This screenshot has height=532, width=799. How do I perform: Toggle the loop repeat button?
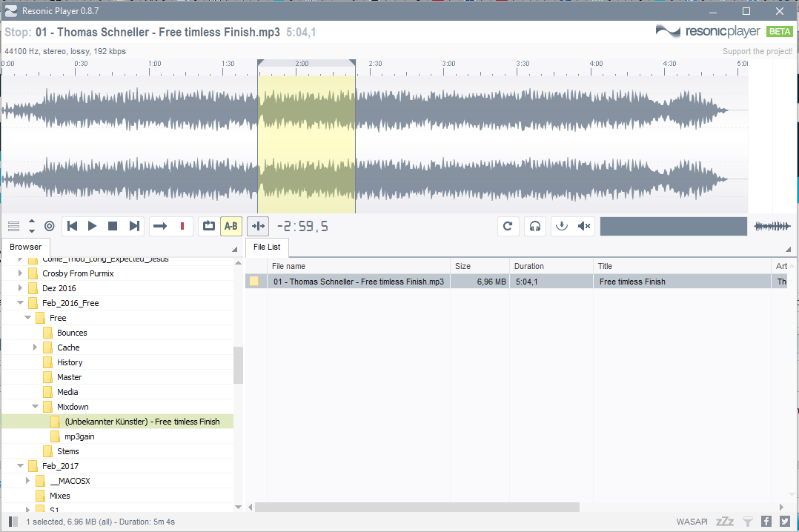[209, 226]
